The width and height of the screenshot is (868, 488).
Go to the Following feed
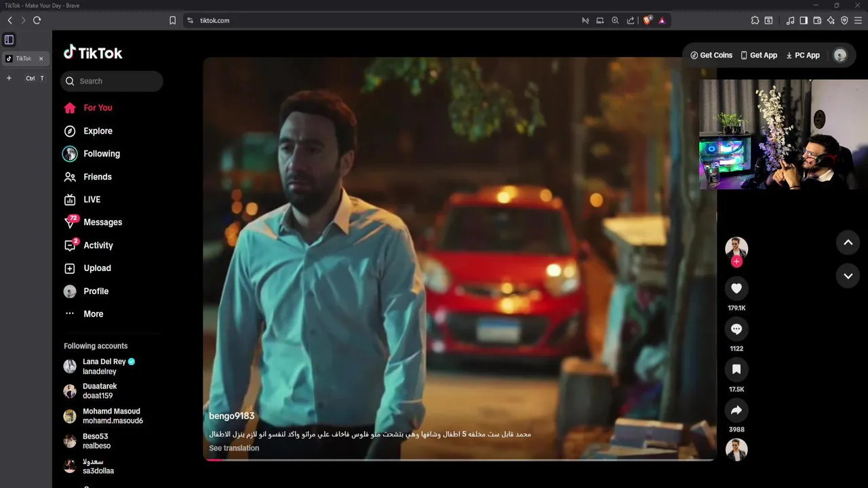[x=92, y=154]
